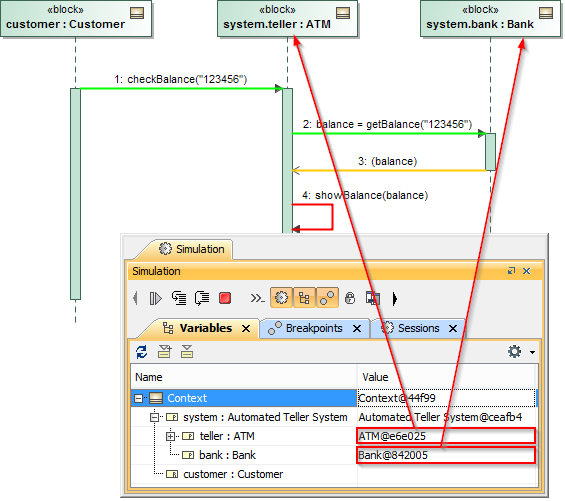The width and height of the screenshot is (565, 501).
Task: Click the block icon on the ATM lifeline
Action: coord(343,13)
